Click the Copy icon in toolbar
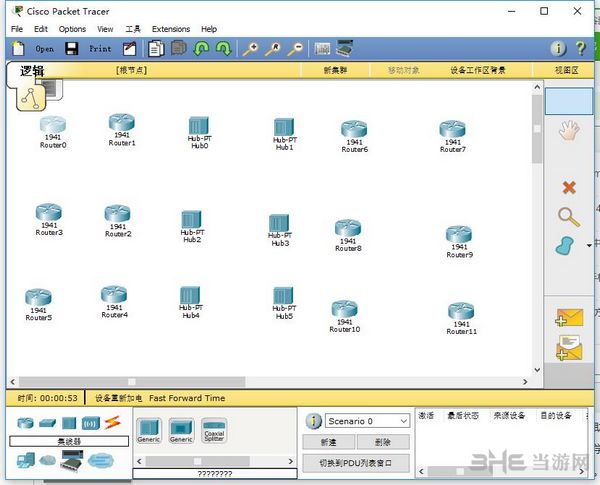The height and width of the screenshot is (485, 600). pyautogui.click(x=156, y=49)
